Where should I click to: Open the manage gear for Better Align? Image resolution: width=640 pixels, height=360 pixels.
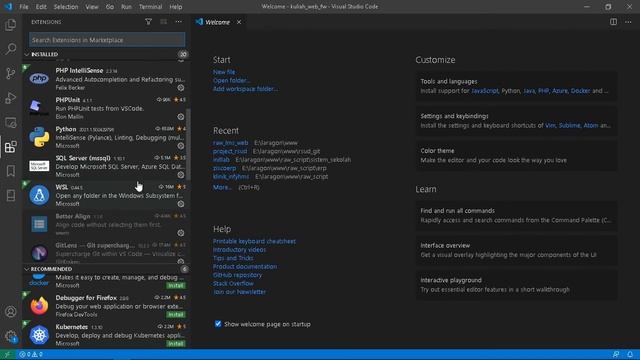click(x=181, y=233)
